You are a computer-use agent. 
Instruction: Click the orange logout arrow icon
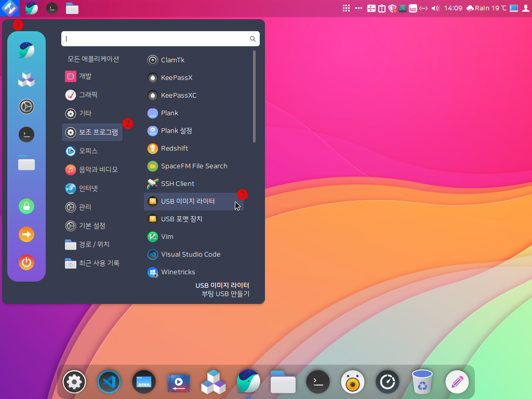(x=26, y=235)
